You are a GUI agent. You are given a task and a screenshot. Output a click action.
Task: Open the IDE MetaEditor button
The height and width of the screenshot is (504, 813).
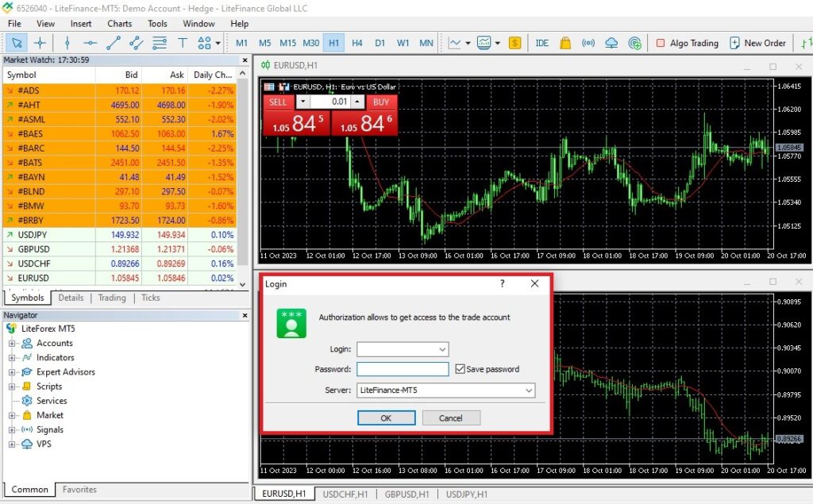click(542, 43)
